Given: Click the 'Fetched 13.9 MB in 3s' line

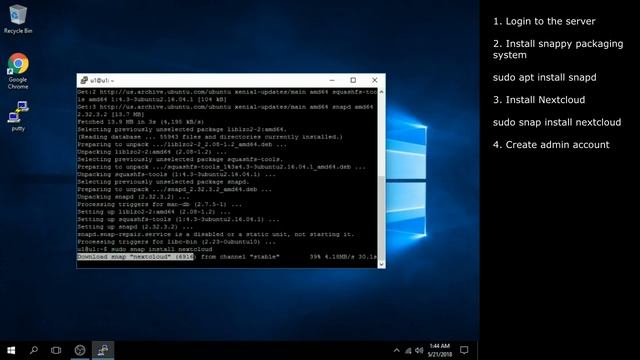Looking at the screenshot, I should point(140,122).
